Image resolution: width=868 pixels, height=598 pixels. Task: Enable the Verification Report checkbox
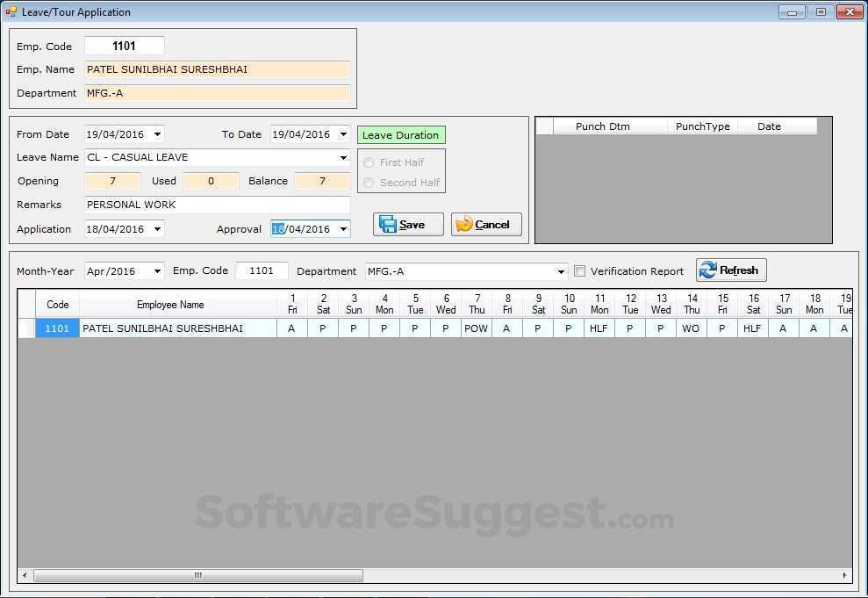(x=579, y=271)
